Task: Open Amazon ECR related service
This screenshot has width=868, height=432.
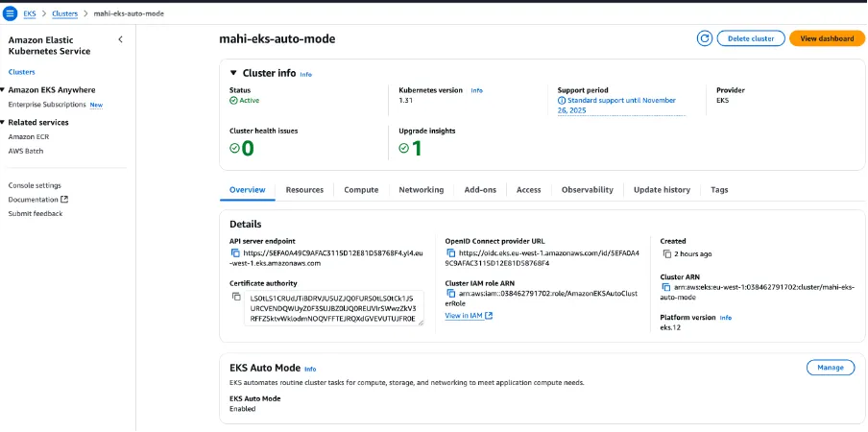Action: pos(29,136)
